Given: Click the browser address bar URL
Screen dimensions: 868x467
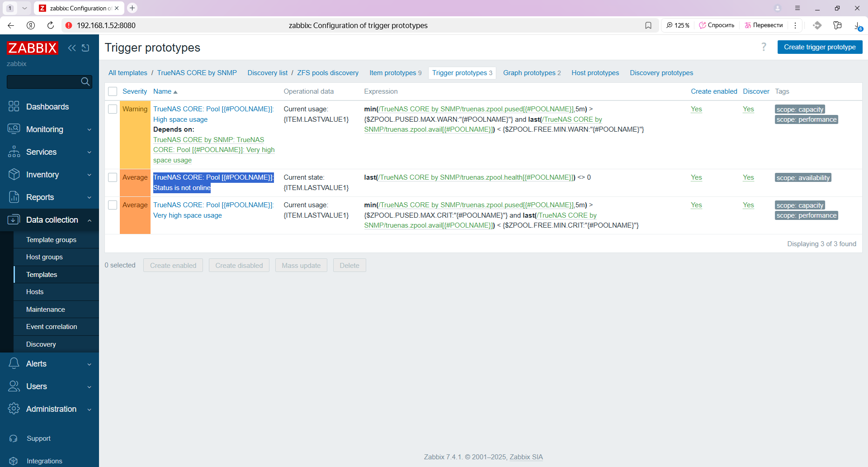Looking at the screenshot, I should point(106,25).
